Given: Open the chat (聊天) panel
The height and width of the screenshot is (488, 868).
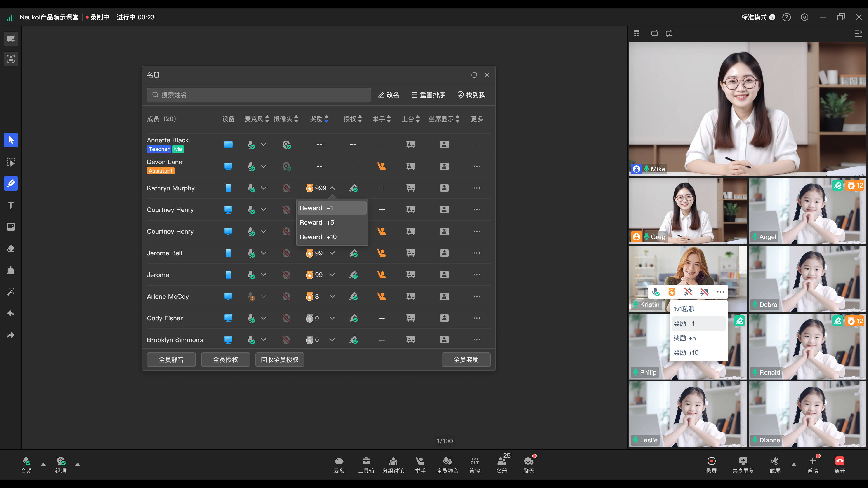Looking at the screenshot, I should (529, 465).
